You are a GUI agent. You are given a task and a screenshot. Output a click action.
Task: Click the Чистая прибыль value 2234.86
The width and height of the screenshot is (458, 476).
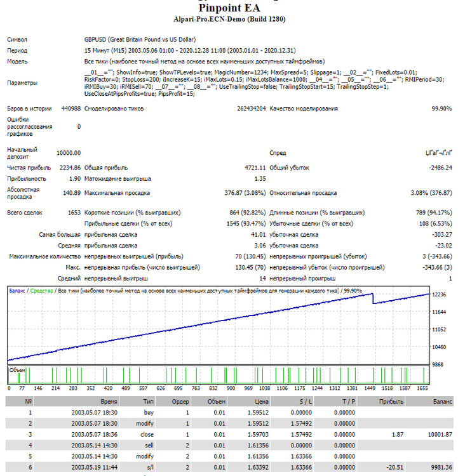70,168
